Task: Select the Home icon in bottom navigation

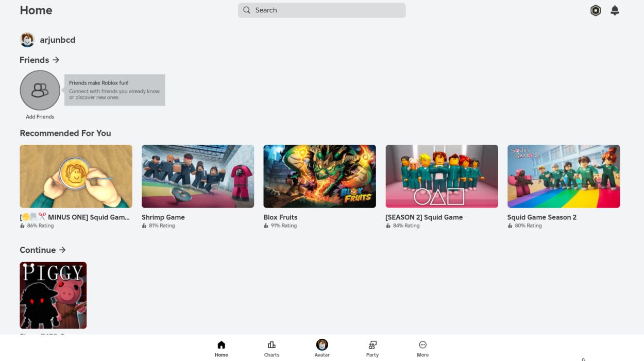Action: click(x=221, y=345)
